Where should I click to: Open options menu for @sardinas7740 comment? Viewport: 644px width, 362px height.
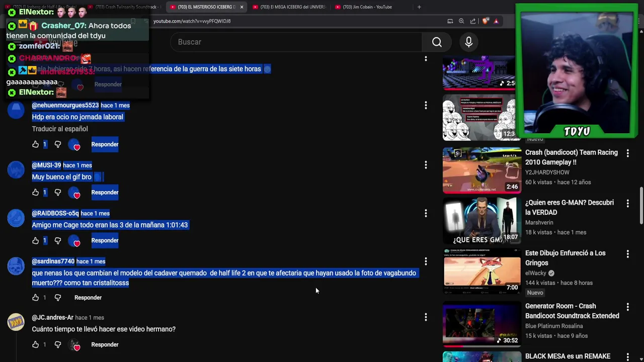tap(426, 261)
